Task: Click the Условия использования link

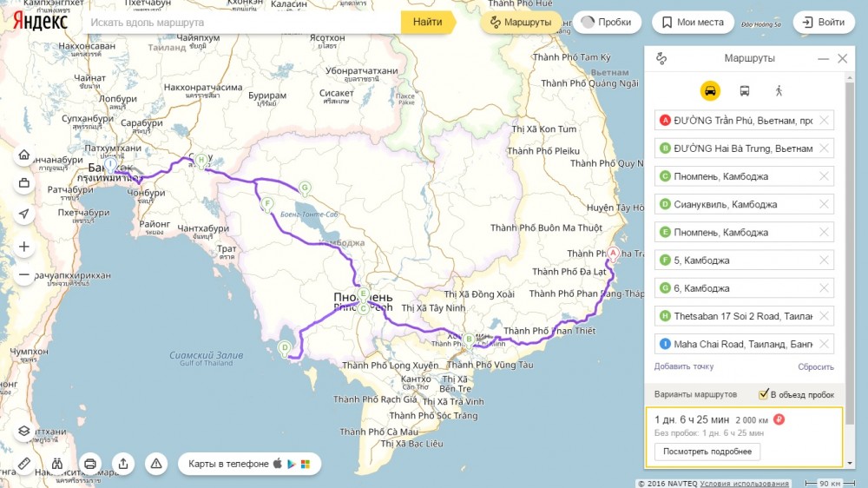Action: coord(744,484)
